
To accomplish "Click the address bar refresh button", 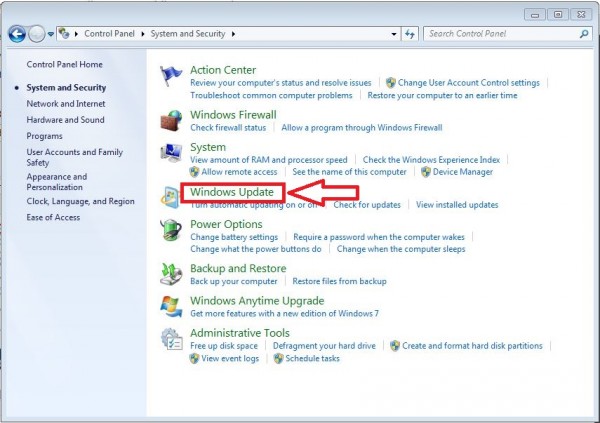I will coord(410,34).
